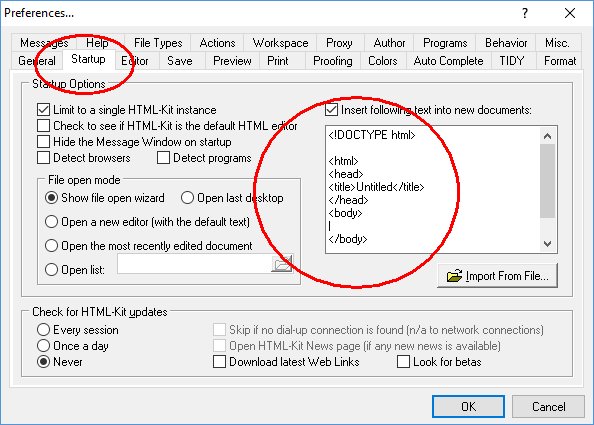Open the File Types tab
Image resolution: width=594 pixels, height=425 pixels.
pos(158,43)
